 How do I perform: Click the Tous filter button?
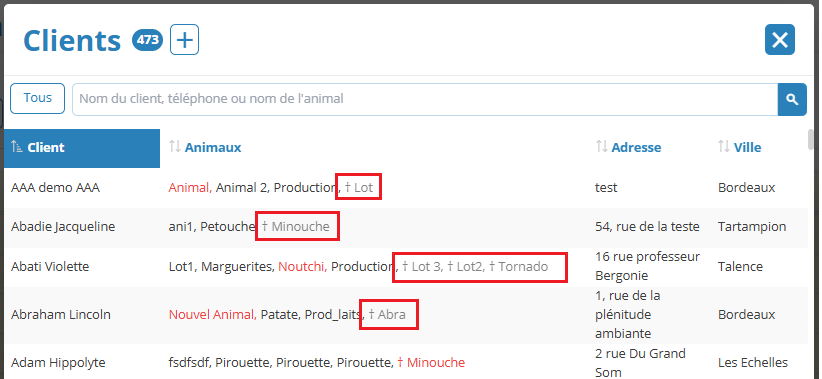38,98
